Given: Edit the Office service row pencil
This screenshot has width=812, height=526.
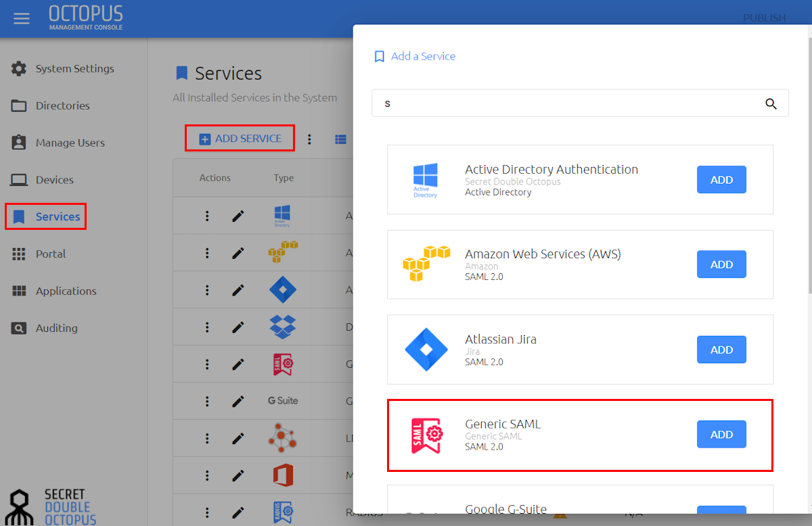Looking at the screenshot, I should point(238,476).
